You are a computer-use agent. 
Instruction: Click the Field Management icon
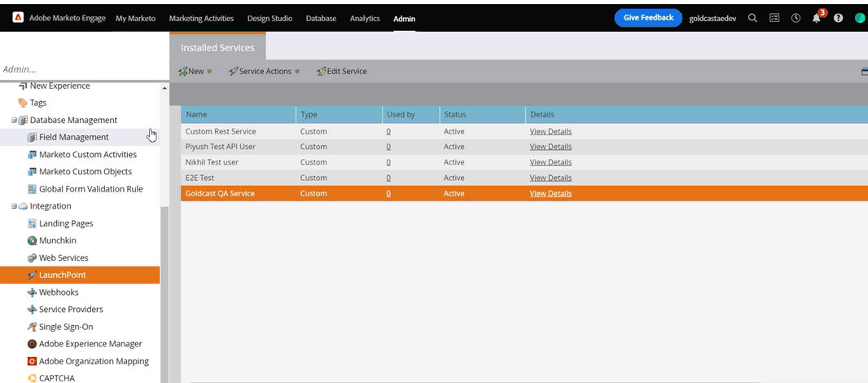(32, 137)
